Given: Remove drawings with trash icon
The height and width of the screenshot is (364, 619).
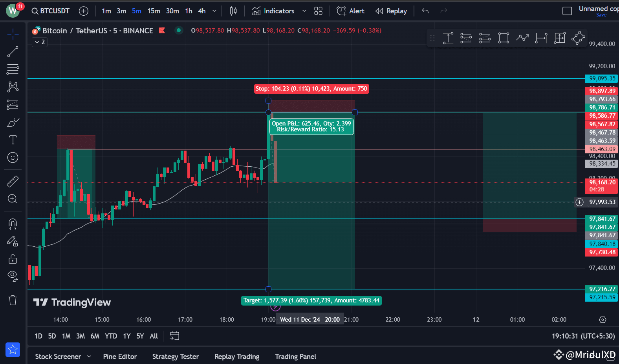Looking at the screenshot, I should click(13, 300).
